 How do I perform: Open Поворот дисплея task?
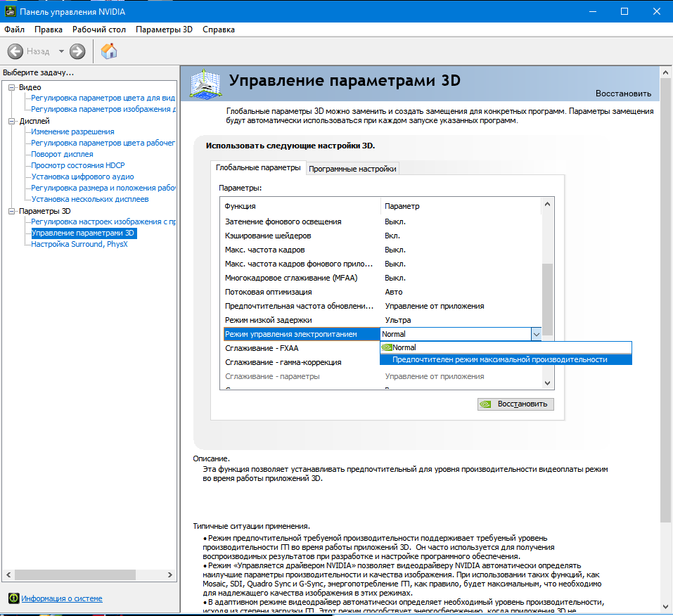(62, 154)
